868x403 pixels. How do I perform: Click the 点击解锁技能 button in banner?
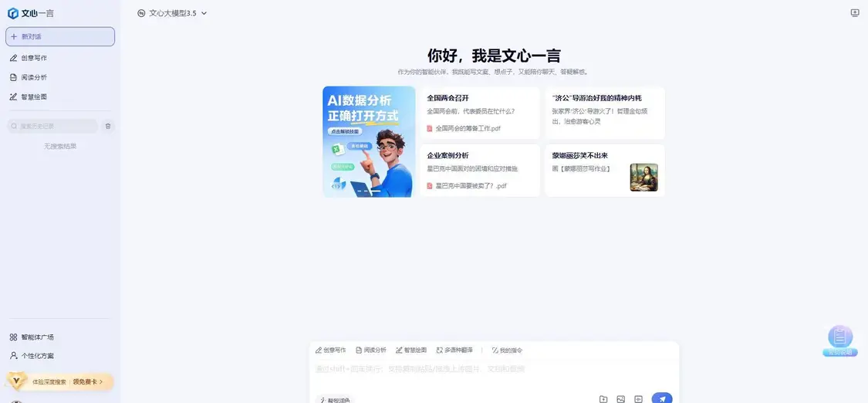tap(345, 132)
